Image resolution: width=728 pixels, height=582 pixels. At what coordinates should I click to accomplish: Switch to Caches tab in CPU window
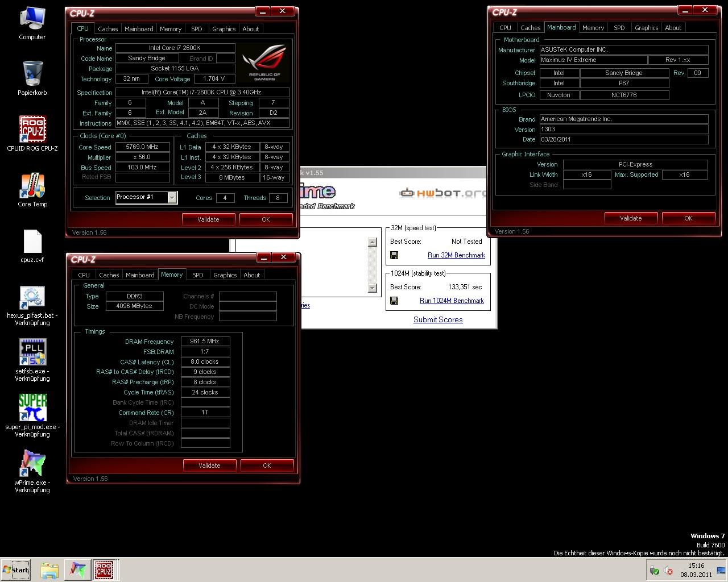coord(107,29)
